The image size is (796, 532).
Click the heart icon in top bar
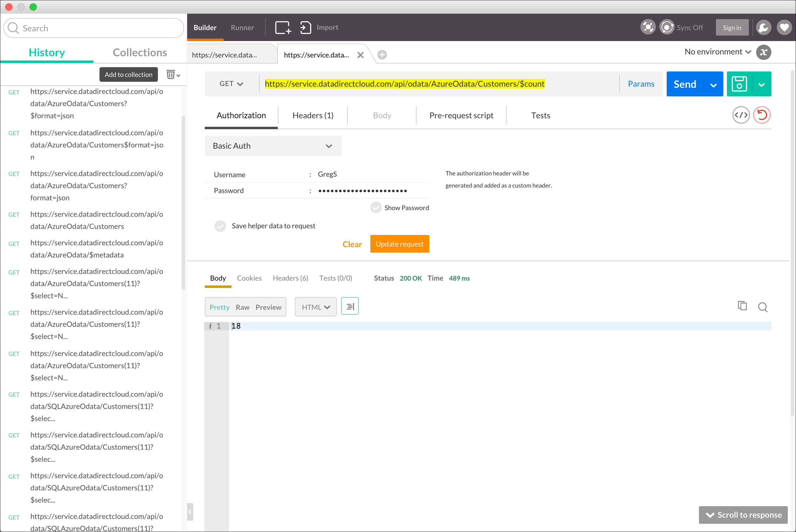[x=784, y=27]
